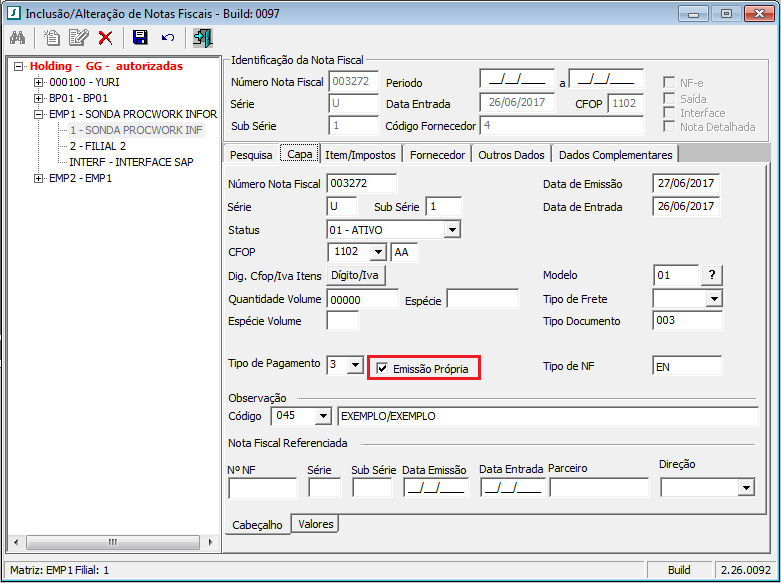Toggle the Emissão Própria checkbox
This screenshot has height=583, width=781.
(x=383, y=369)
